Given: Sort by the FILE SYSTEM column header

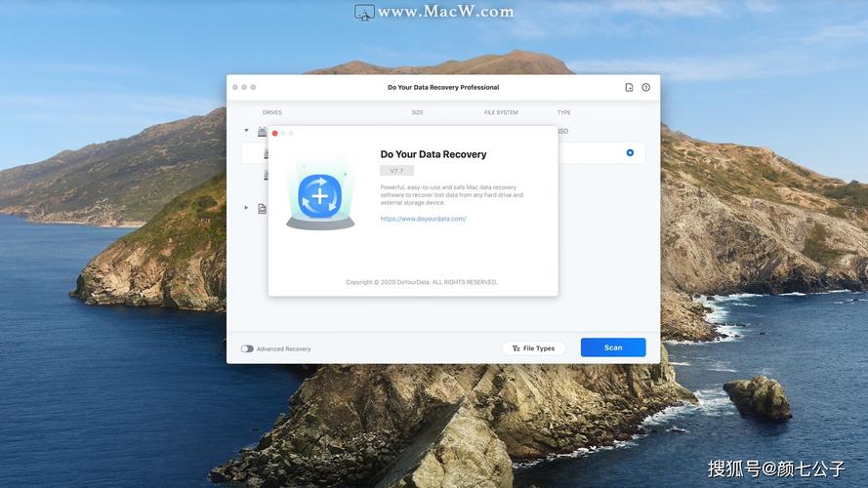Looking at the screenshot, I should click(x=501, y=112).
